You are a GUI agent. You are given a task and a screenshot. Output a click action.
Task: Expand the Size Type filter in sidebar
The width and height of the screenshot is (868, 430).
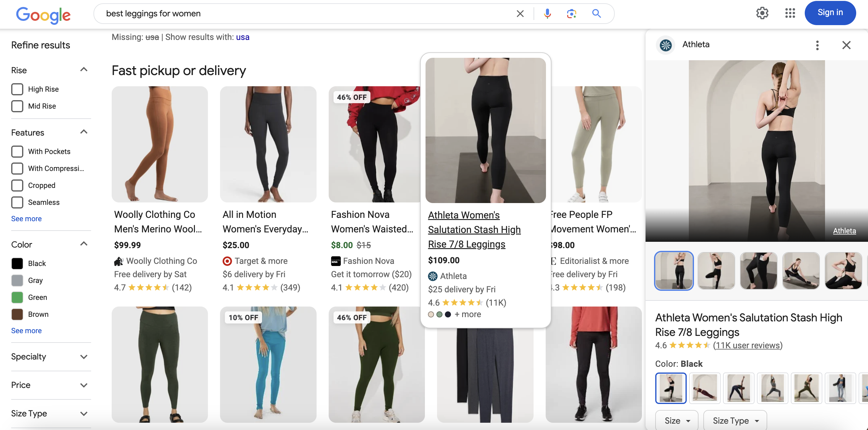point(84,414)
